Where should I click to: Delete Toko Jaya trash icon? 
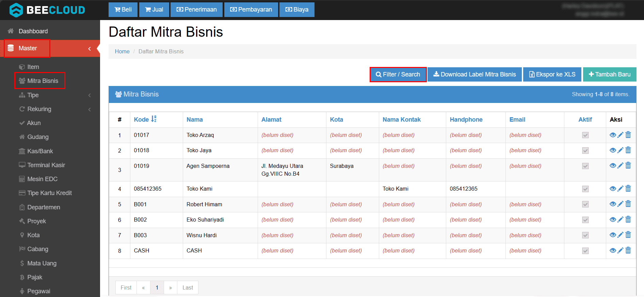pyautogui.click(x=628, y=150)
